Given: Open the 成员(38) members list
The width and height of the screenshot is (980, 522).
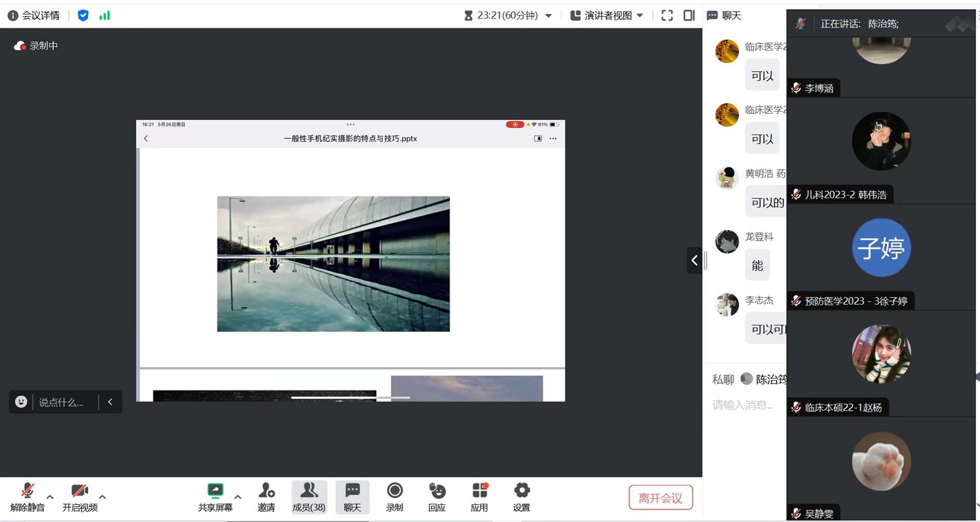Looking at the screenshot, I should [309, 497].
